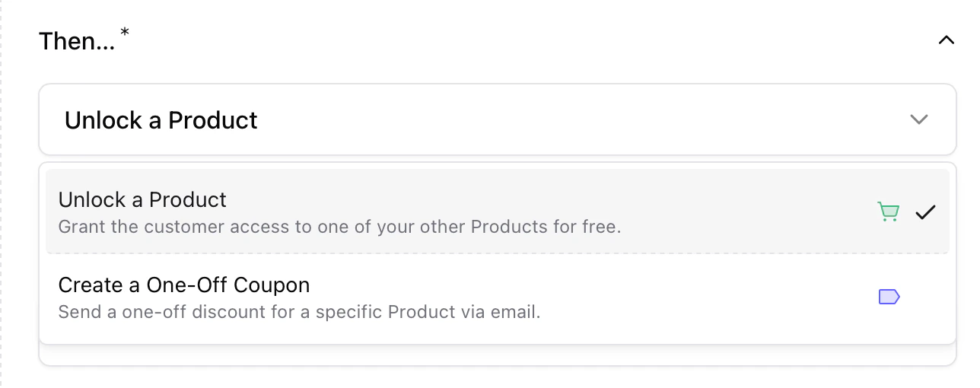This screenshot has height=388, width=980.
Task: Click the selected value text in the combo box
Action: tap(161, 120)
